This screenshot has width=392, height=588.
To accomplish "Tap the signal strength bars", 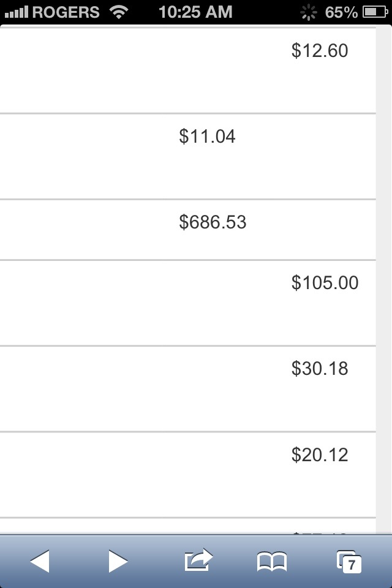I will tap(17, 12).
